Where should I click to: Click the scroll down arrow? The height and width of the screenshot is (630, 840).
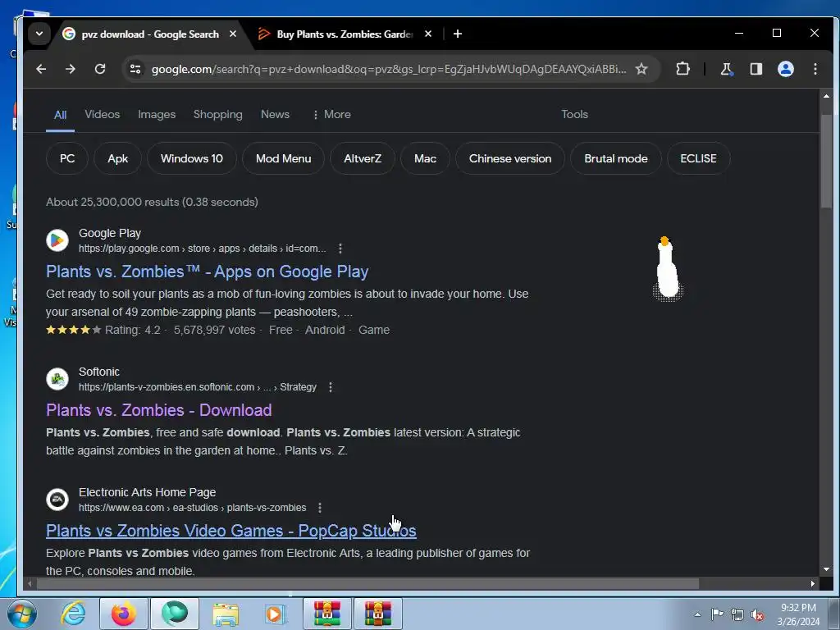point(827,569)
